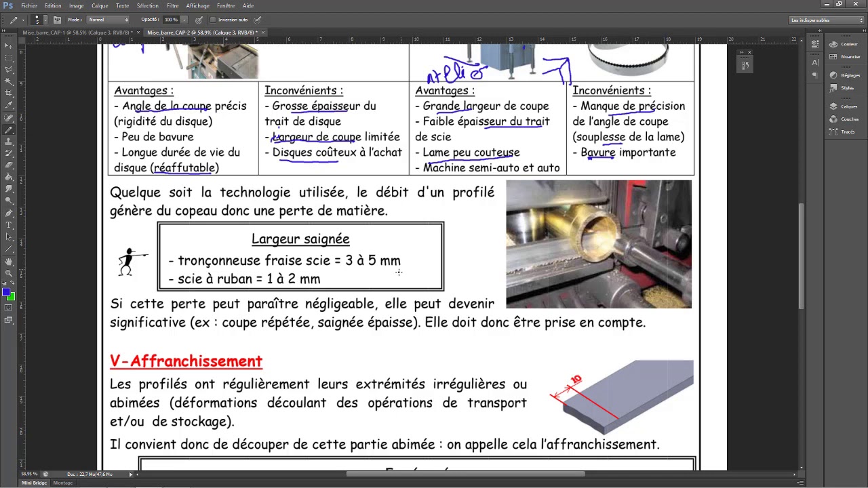This screenshot has height=488, width=868.
Task: Open the Couleur panel
Action: tap(842, 44)
